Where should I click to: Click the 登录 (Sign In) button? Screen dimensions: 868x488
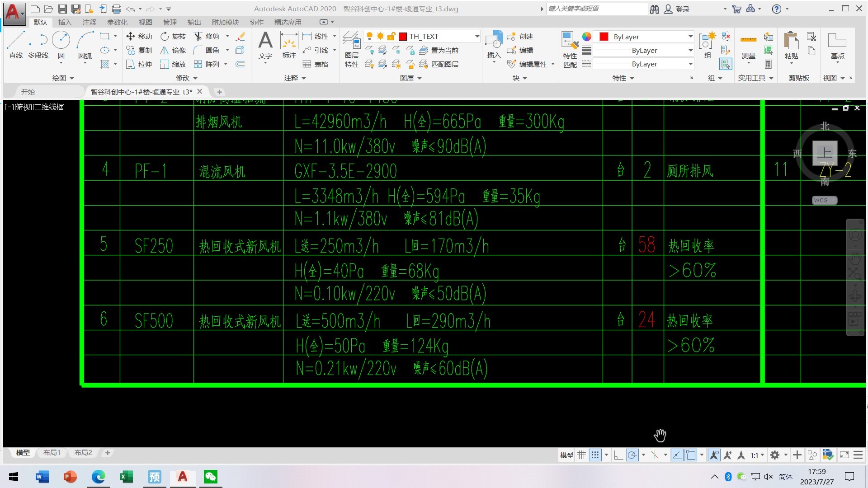[677, 9]
